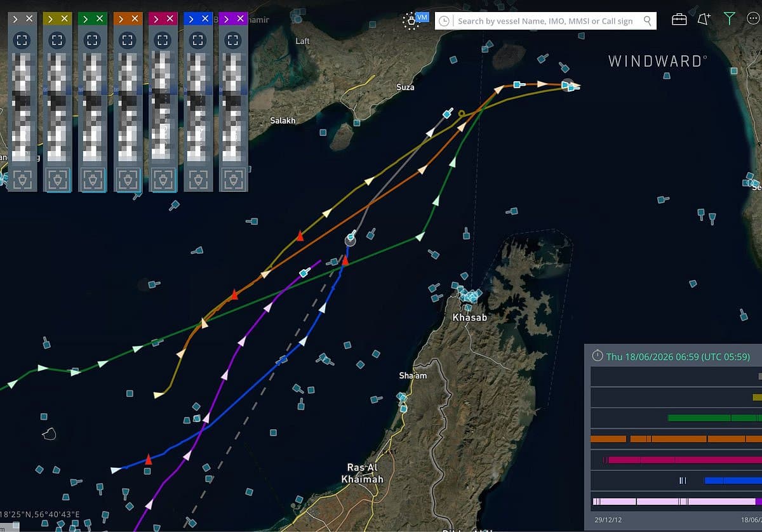Focus map on gray card vessel
The height and width of the screenshot is (532, 762).
tap(22, 40)
